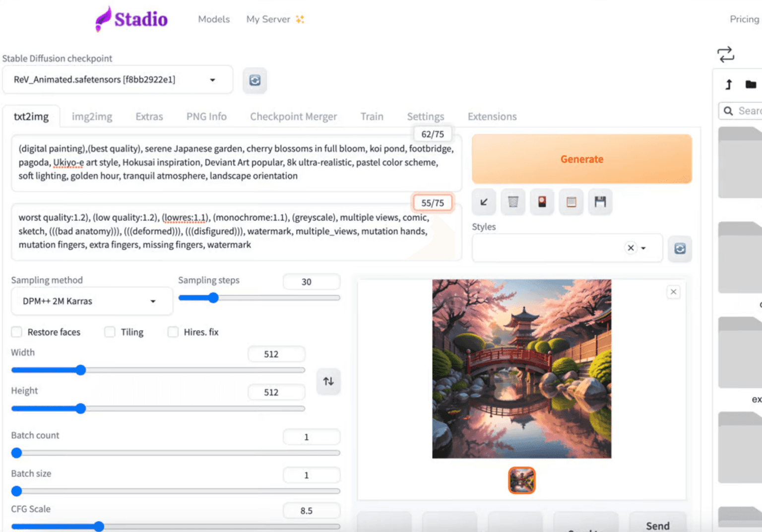This screenshot has width=762, height=532.
Task: Click the Batch size slider
Action: tap(176, 491)
